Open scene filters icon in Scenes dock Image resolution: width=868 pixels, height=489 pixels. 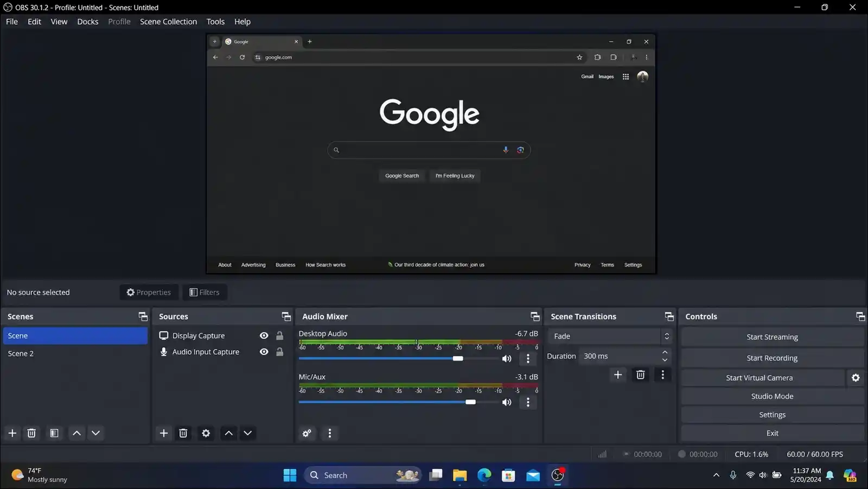[54, 433]
